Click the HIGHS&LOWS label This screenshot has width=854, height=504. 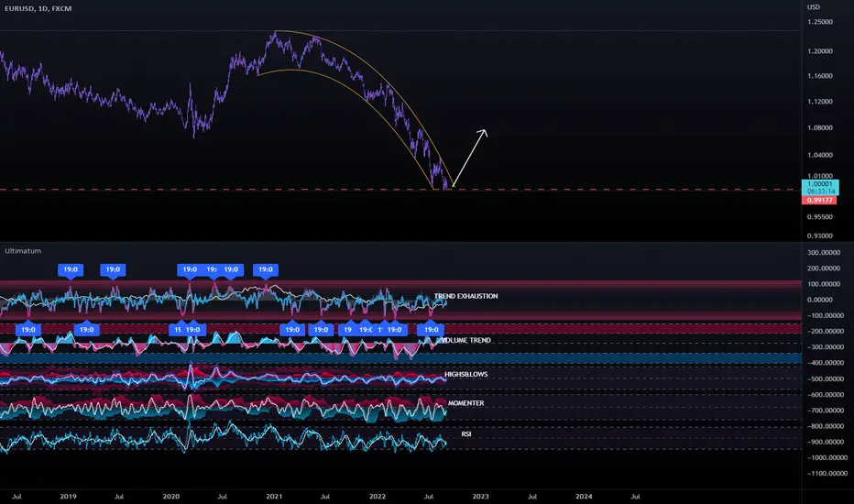pyautogui.click(x=466, y=374)
